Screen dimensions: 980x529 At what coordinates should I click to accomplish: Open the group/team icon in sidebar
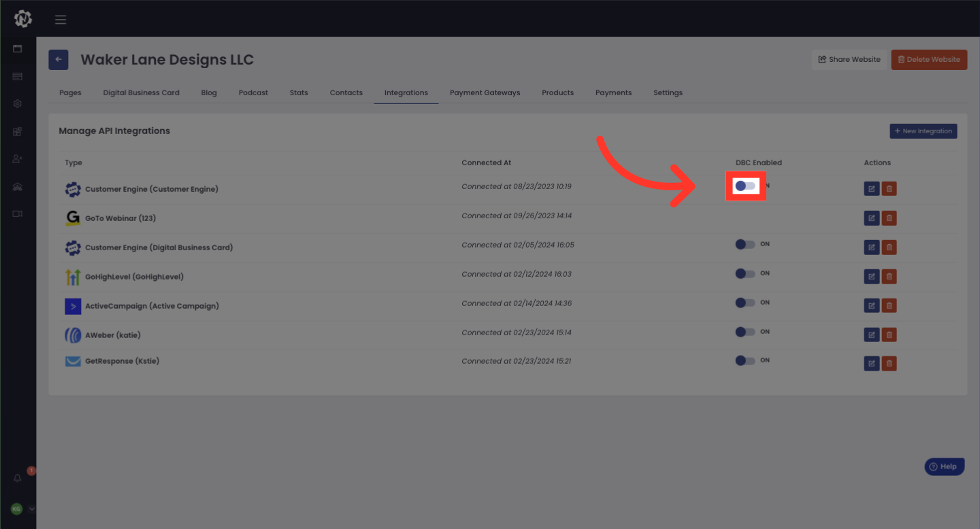coord(18,186)
